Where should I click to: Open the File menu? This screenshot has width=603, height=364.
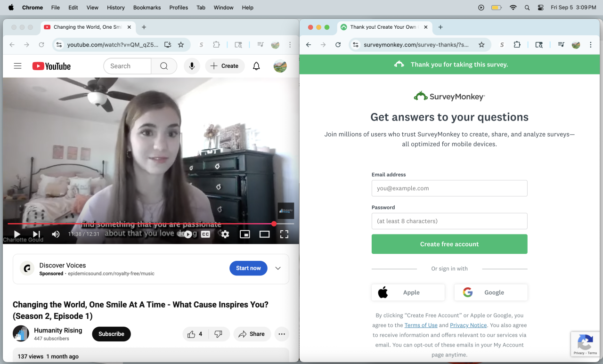coord(55,8)
